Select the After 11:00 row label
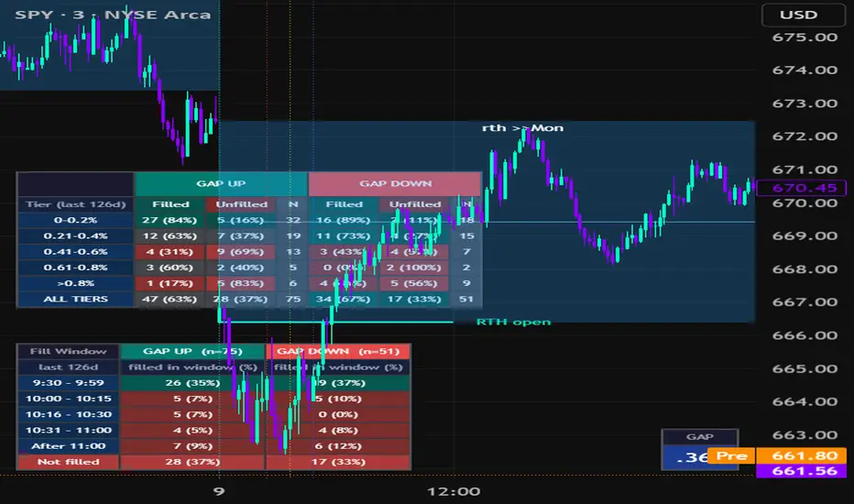The height and width of the screenshot is (504, 854). tap(68, 446)
